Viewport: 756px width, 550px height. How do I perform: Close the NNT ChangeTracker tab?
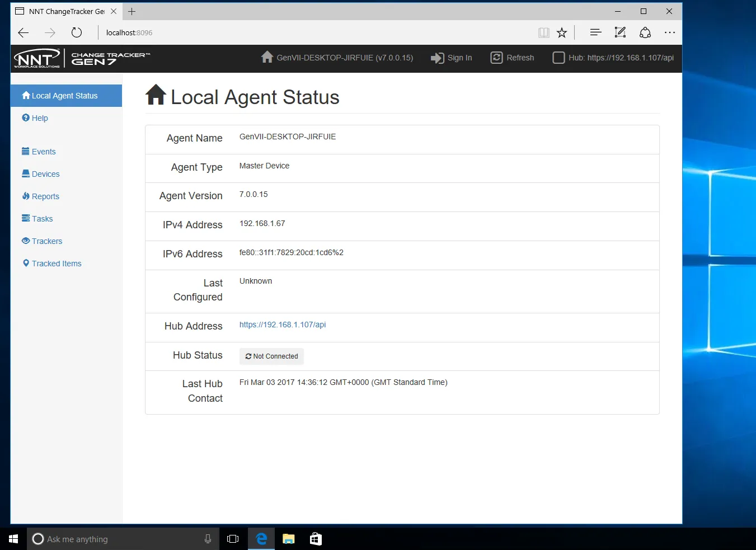pyautogui.click(x=114, y=11)
